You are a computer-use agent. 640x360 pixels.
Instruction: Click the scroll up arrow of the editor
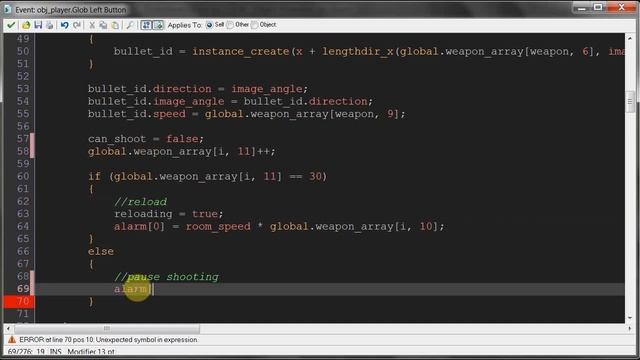[x=630, y=39]
